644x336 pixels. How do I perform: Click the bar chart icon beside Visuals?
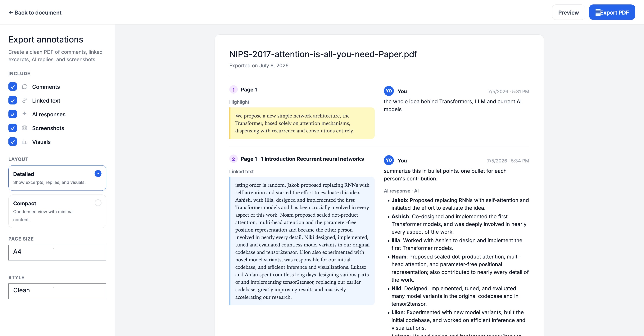[x=25, y=142]
